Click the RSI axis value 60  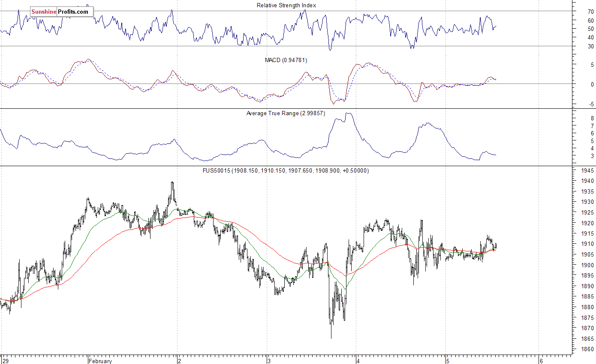click(591, 20)
